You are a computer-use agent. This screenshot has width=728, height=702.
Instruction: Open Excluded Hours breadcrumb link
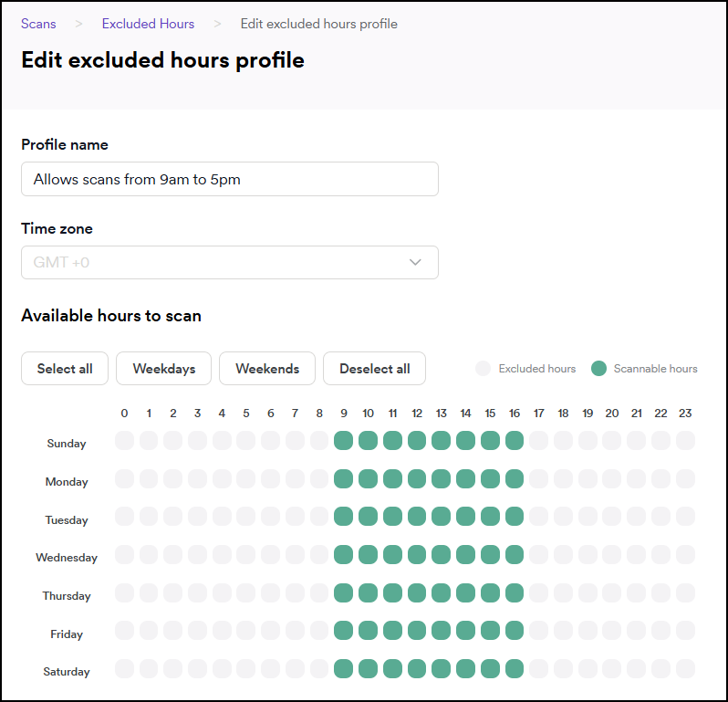148,24
